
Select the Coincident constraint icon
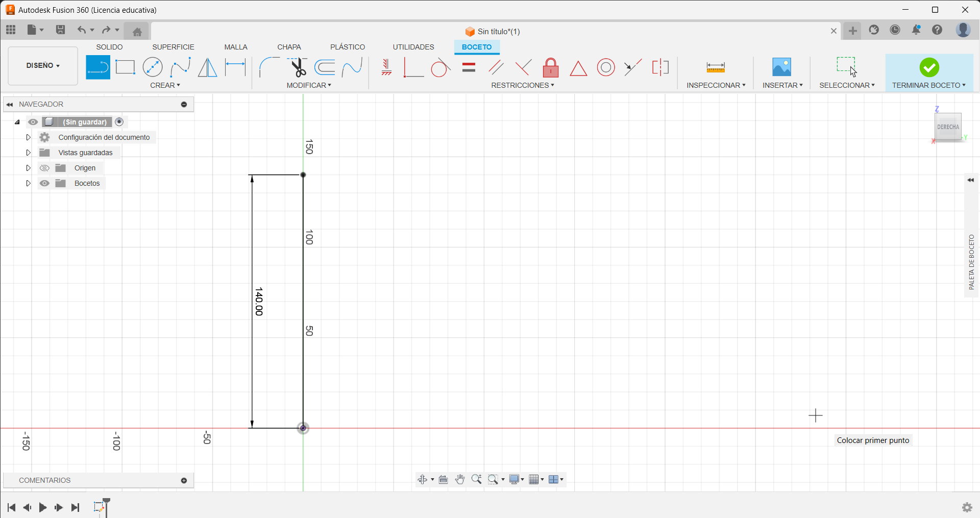coord(413,67)
